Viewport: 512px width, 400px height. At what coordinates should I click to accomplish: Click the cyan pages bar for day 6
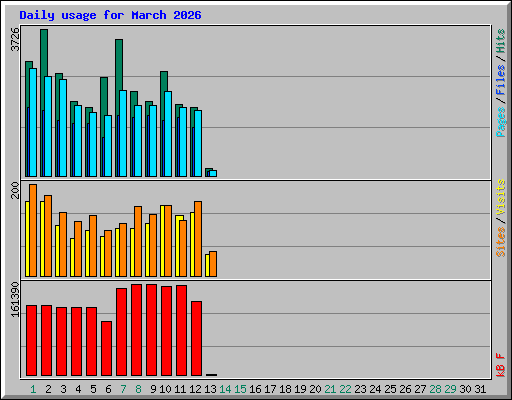[x=108, y=146]
